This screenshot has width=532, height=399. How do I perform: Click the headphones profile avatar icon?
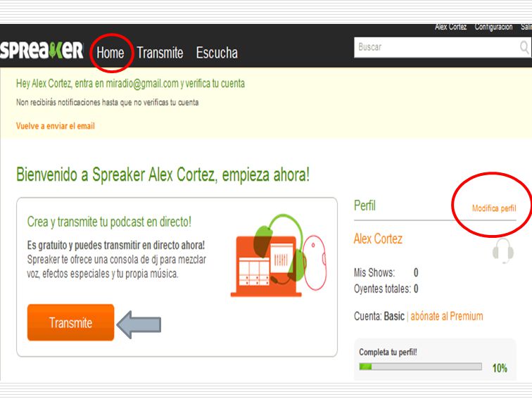click(x=503, y=251)
